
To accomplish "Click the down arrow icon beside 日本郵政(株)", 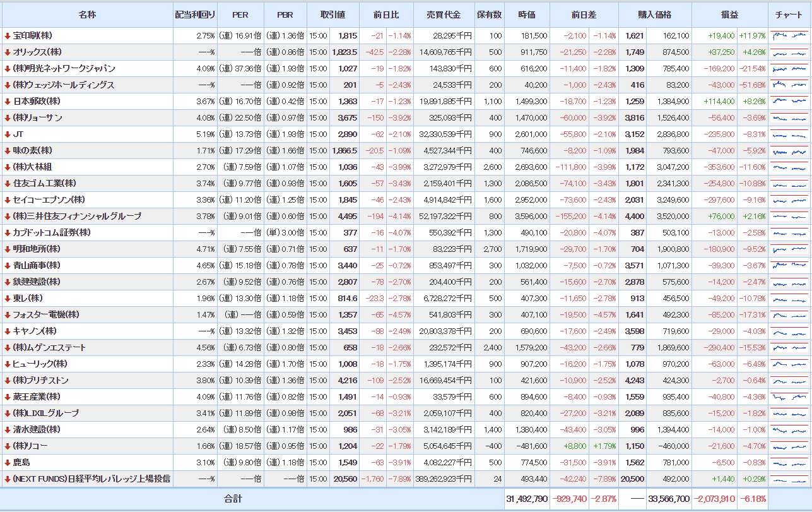I will [x=7, y=102].
